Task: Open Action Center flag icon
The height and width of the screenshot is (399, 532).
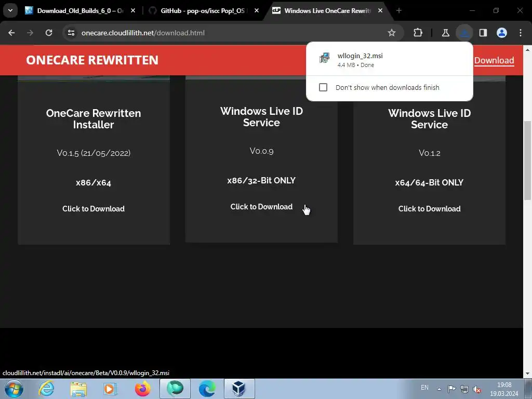Action: click(451, 389)
